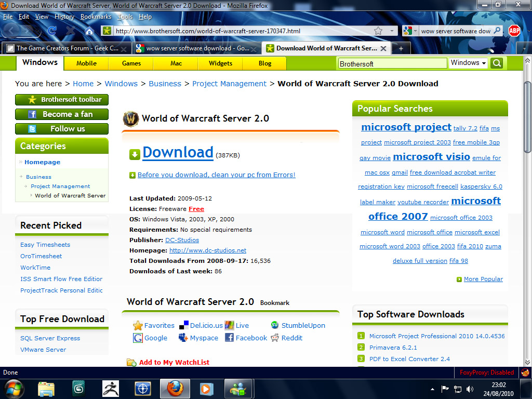Open Primavera 6.2.1 in Top Software Downloads
Screen dimensions: 532x399
coord(393,348)
